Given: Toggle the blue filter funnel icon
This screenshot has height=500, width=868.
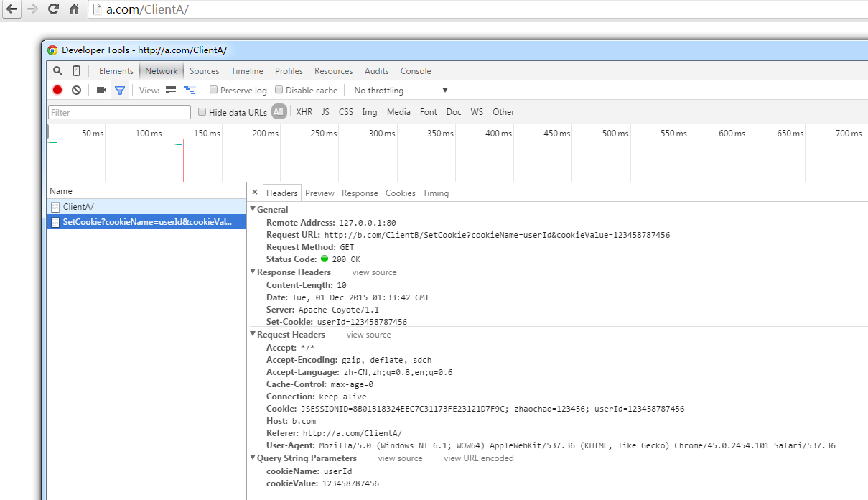Looking at the screenshot, I should tap(120, 91).
